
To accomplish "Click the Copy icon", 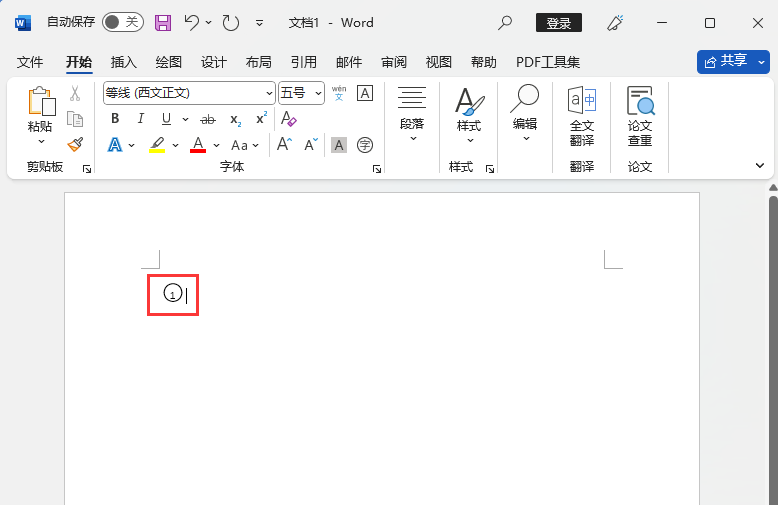I will pos(75,119).
